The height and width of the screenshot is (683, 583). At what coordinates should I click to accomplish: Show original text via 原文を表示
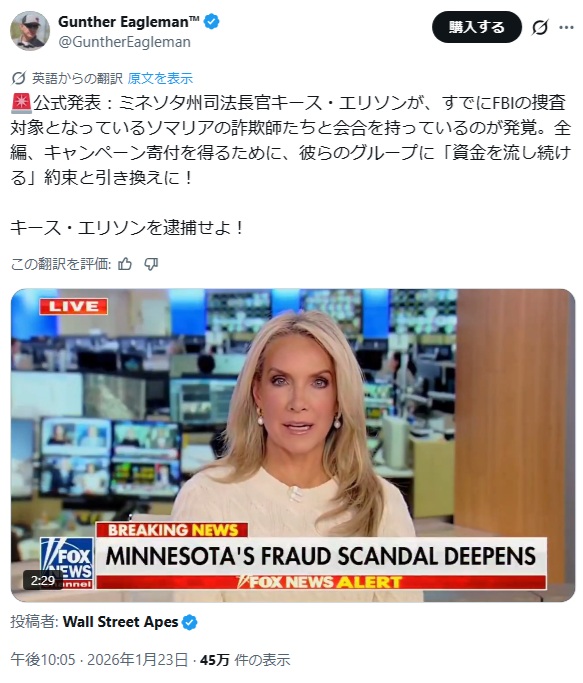click(x=160, y=78)
